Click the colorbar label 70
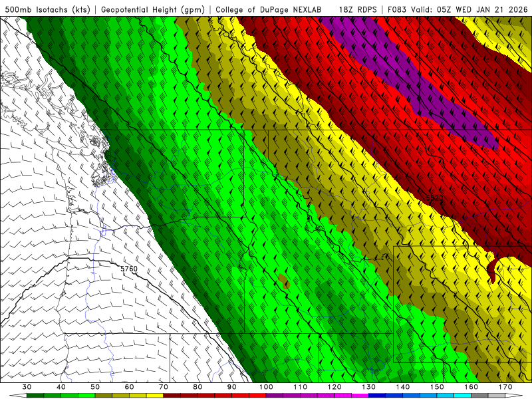 coord(164,387)
